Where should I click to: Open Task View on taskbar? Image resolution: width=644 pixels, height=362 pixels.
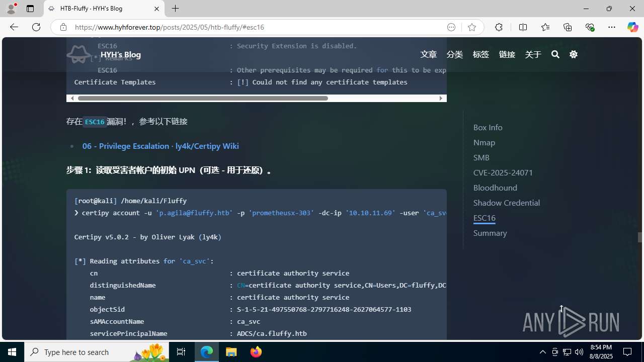[181, 352]
